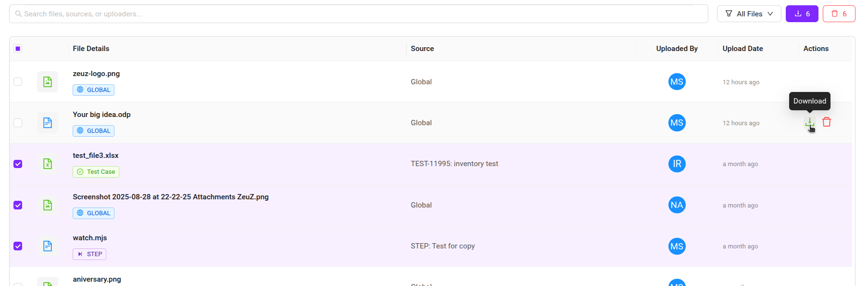Click IR uploader avatar for test_file3.xlsx
Viewport: 868px width, 286px height.
tap(677, 164)
